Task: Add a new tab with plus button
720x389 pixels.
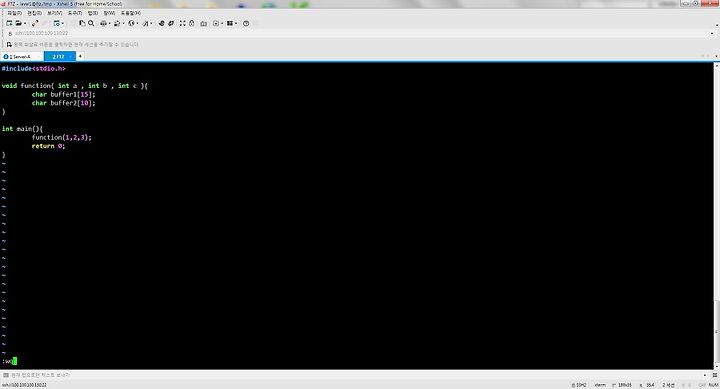Action: tap(80, 56)
